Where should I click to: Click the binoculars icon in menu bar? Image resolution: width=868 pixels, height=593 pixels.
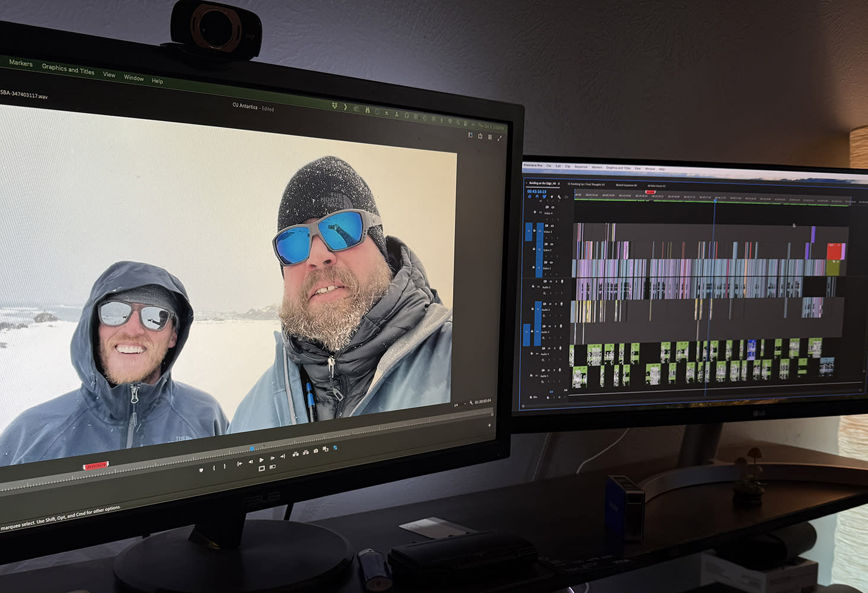click(x=368, y=110)
